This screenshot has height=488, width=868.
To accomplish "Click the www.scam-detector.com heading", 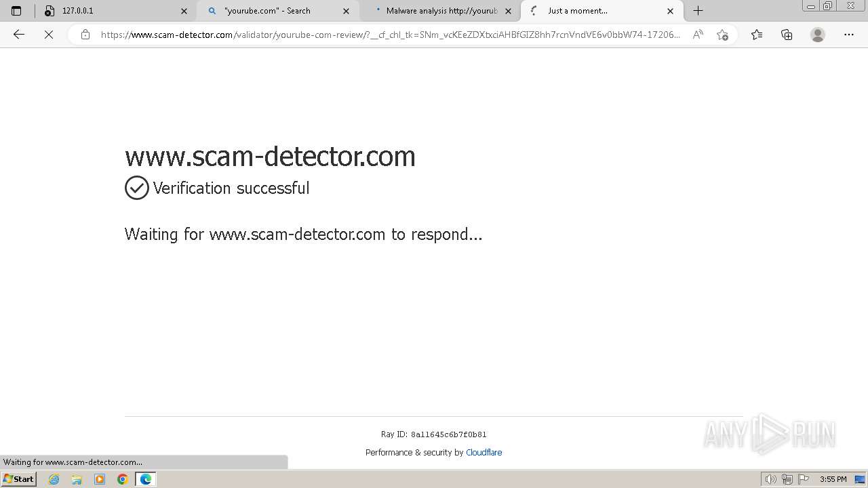I will 270,156.
